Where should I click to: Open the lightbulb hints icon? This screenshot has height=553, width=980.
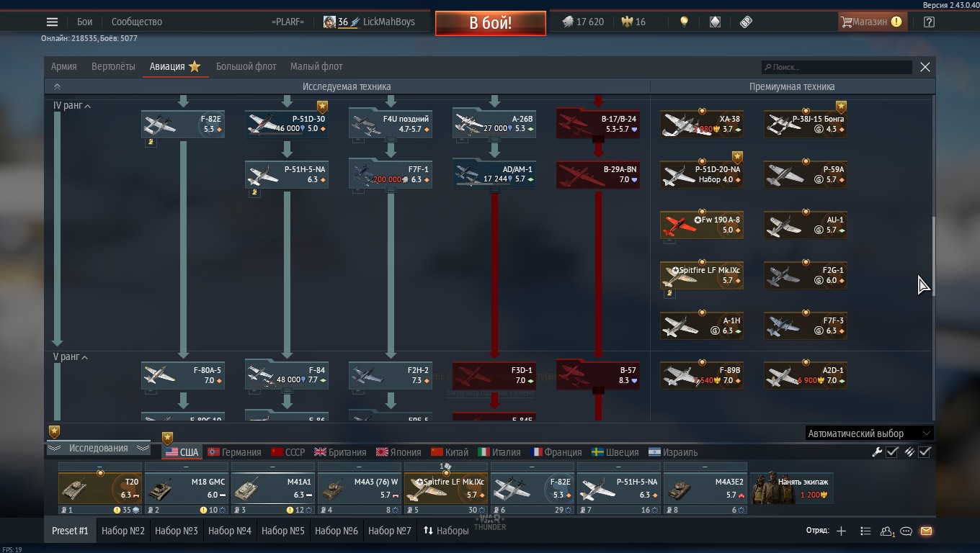click(x=684, y=22)
